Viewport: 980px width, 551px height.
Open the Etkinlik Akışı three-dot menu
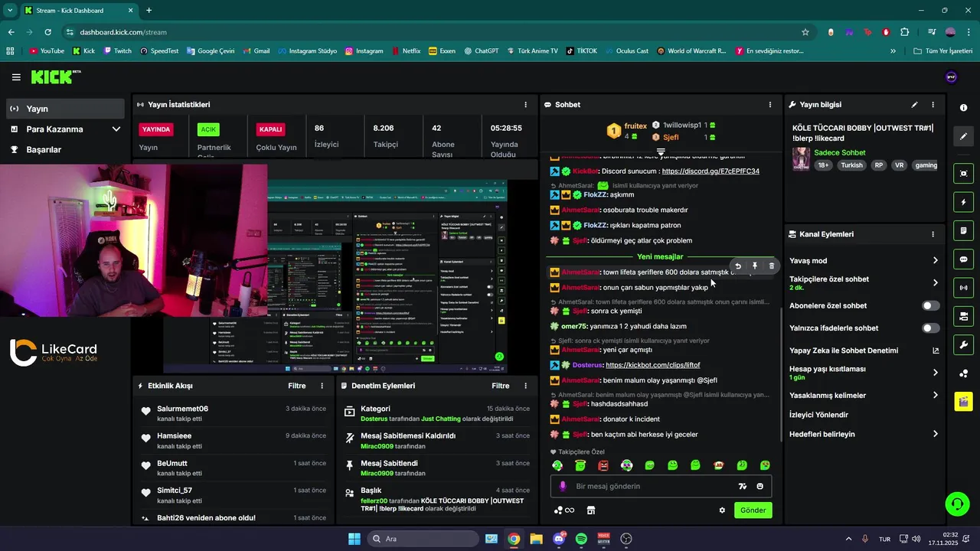tap(322, 386)
